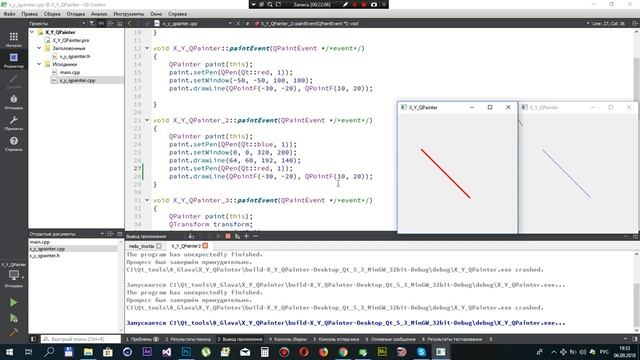Click the link-with-editor icon in Projects panel
640x360 pixels.
(101, 24)
